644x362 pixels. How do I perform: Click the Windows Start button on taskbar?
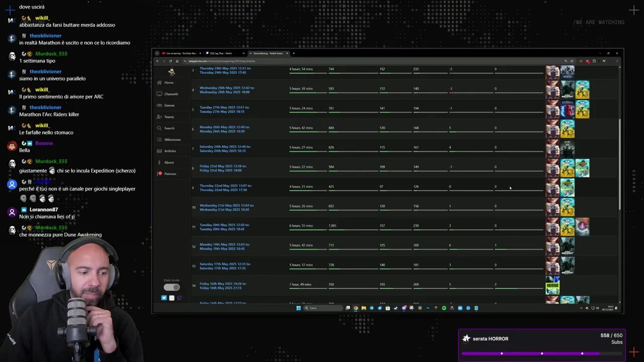[x=298, y=308]
